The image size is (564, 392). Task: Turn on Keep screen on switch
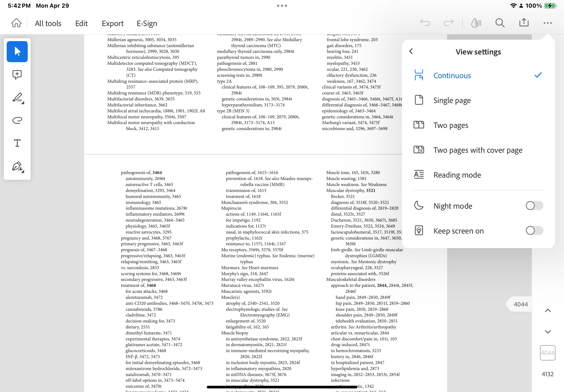point(534,230)
